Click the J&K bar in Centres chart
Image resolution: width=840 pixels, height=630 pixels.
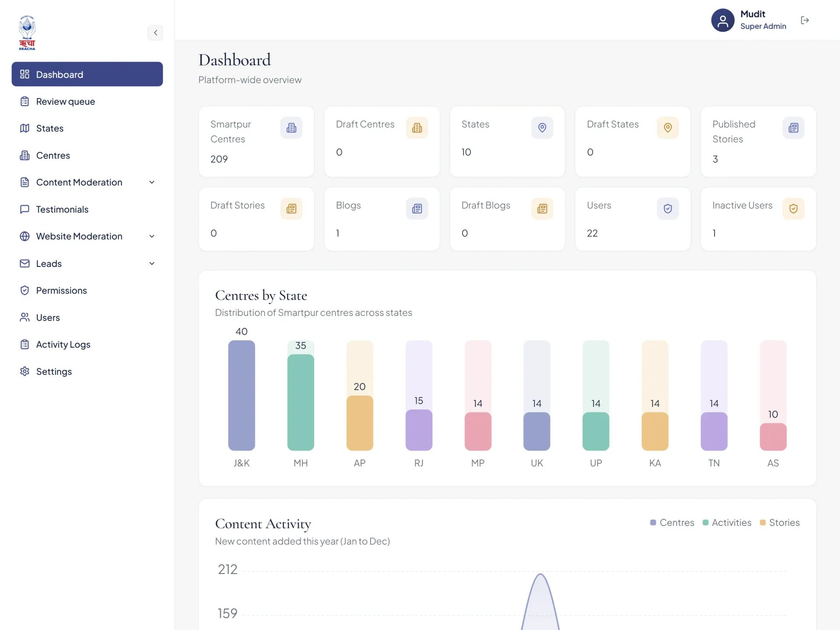click(241, 395)
